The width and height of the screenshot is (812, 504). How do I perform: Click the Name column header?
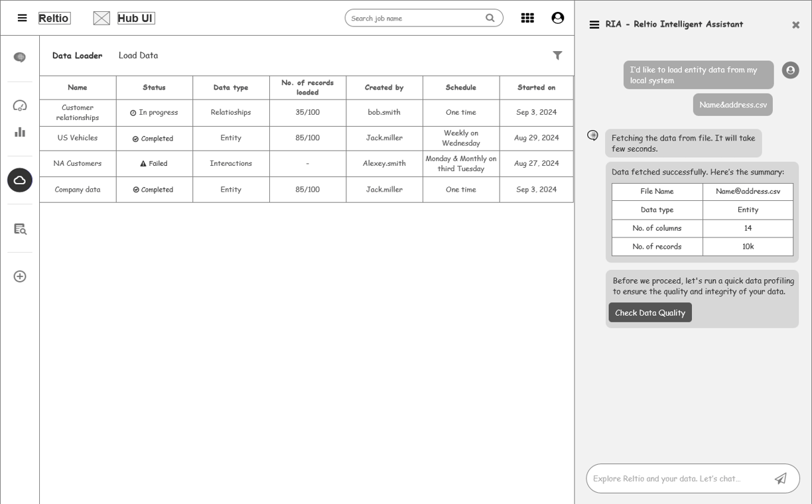click(x=78, y=88)
